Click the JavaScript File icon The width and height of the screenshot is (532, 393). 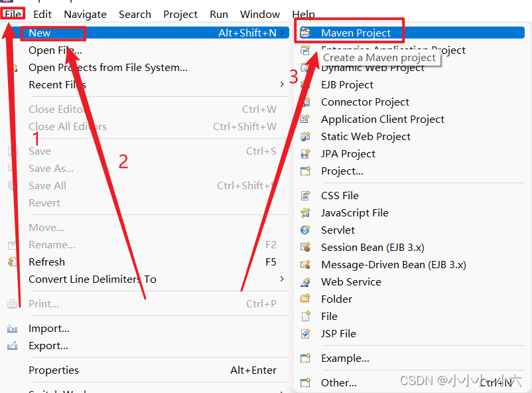click(305, 213)
